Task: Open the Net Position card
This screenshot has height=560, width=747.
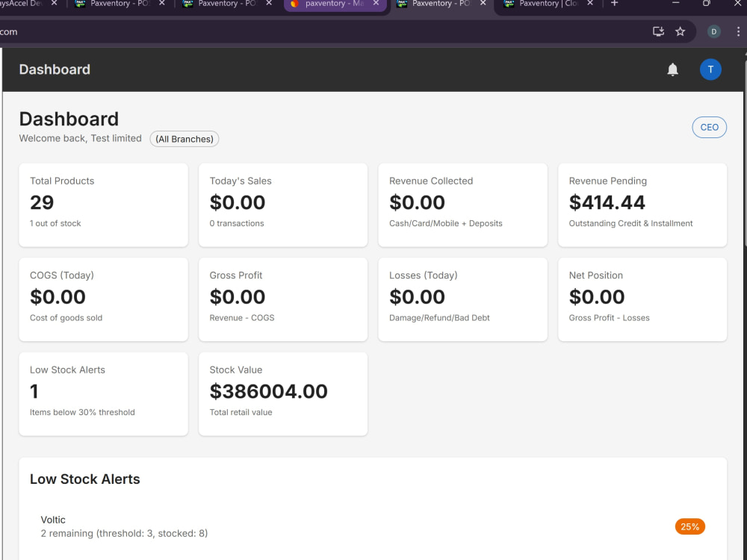Action: tap(642, 299)
